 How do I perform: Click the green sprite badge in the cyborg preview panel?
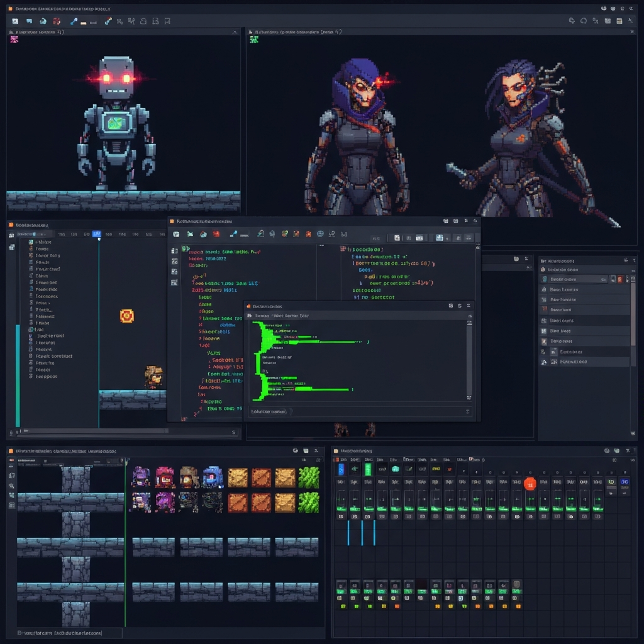pos(254,40)
